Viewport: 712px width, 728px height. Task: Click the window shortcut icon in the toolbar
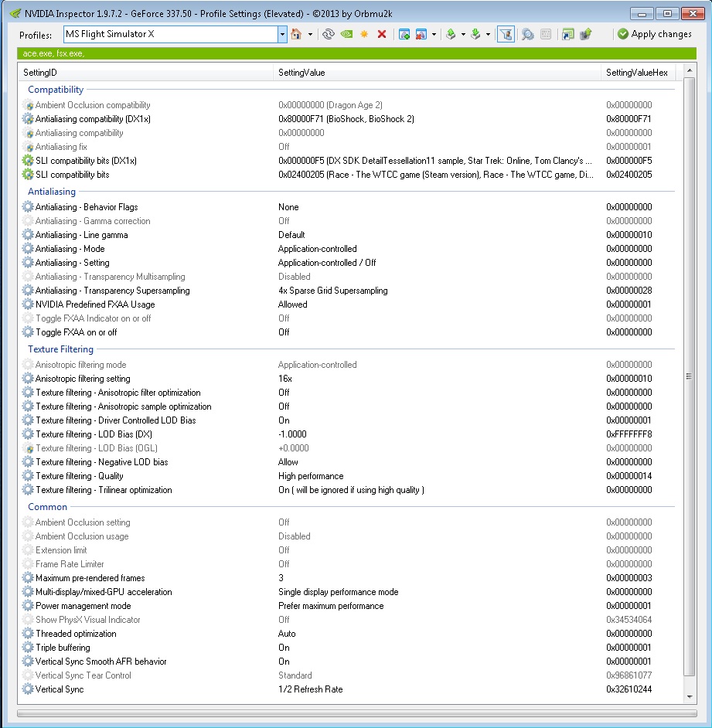pyautogui.click(x=567, y=34)
